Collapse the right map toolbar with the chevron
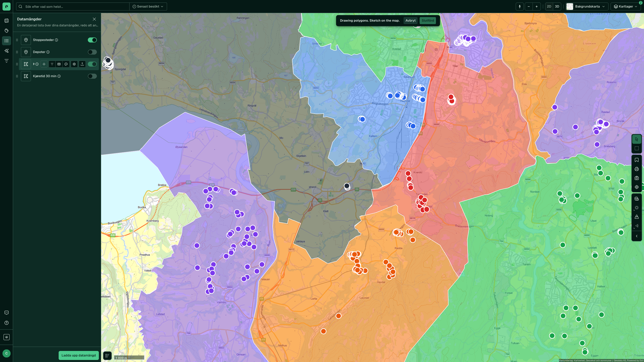The width and height of the screenshot is (644, 362). [636, 236]
